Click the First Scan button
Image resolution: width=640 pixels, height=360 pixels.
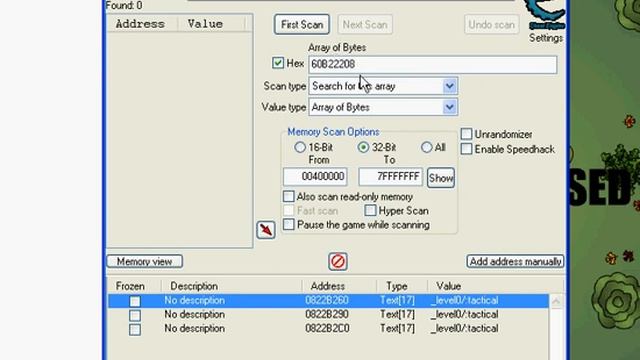click(x=302, y=24)
